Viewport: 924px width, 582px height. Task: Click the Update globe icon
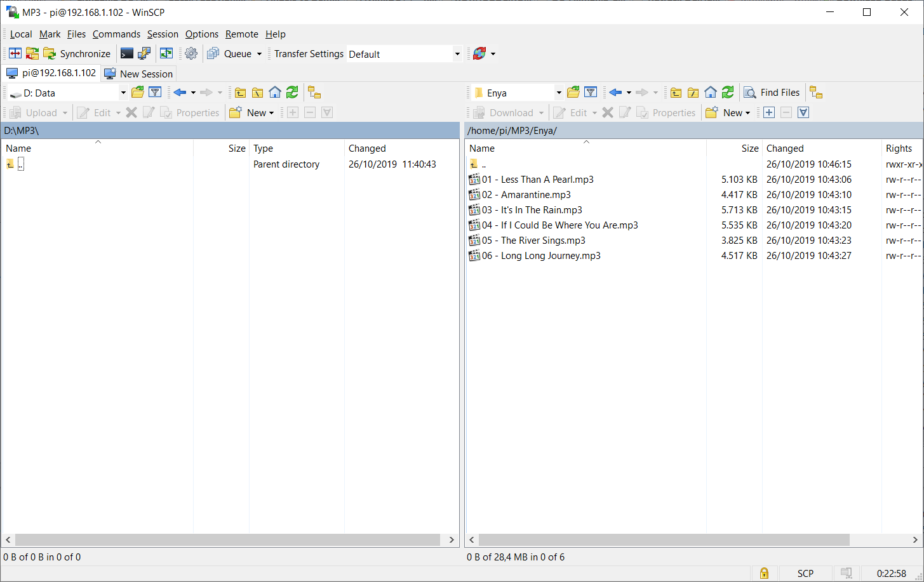coord(479,54)
